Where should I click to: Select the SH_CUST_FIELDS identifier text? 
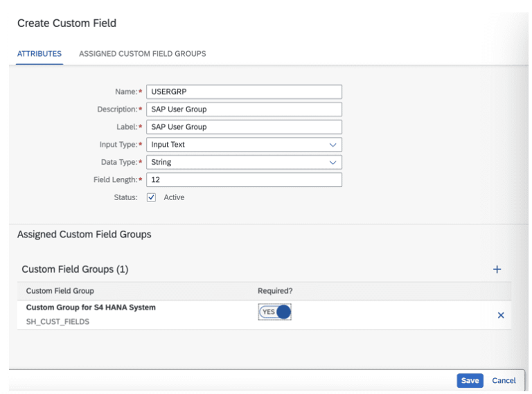pos(57,321)
